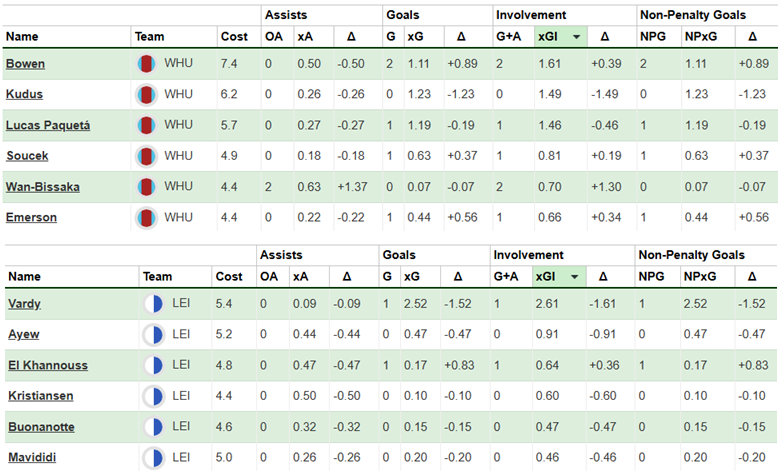Open El Khannouss player page
Viewport: 781px width, 475px height.
[46, 365]
